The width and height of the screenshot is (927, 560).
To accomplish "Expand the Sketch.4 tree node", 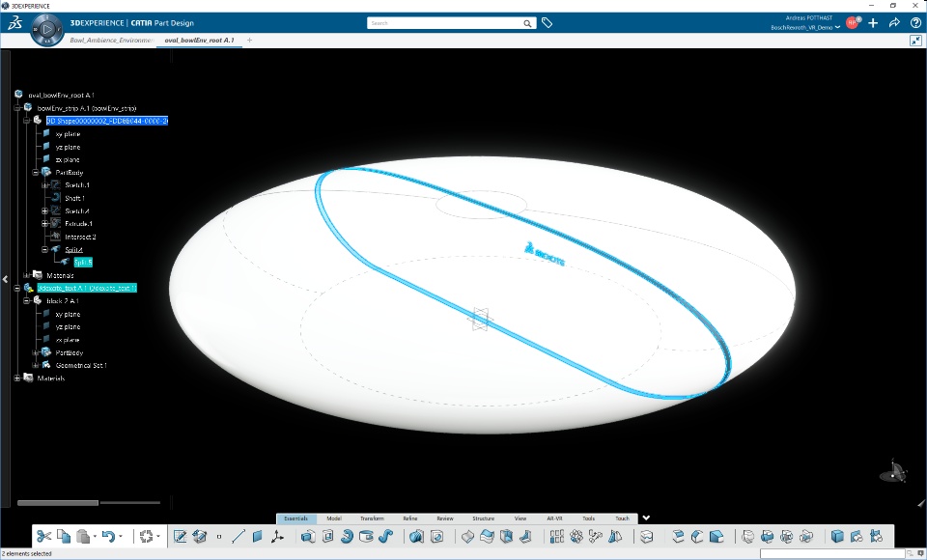I will pyautogui.click(x=45, y=211).
